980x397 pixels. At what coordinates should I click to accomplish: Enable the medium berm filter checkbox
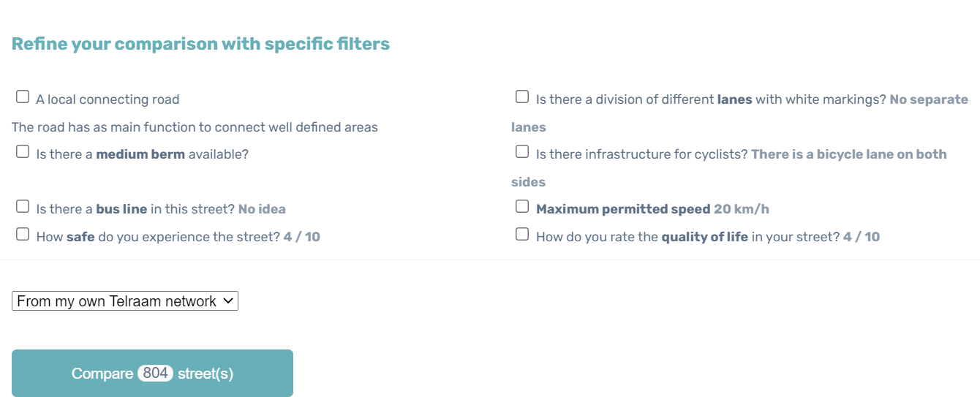[x=23, y=152]
